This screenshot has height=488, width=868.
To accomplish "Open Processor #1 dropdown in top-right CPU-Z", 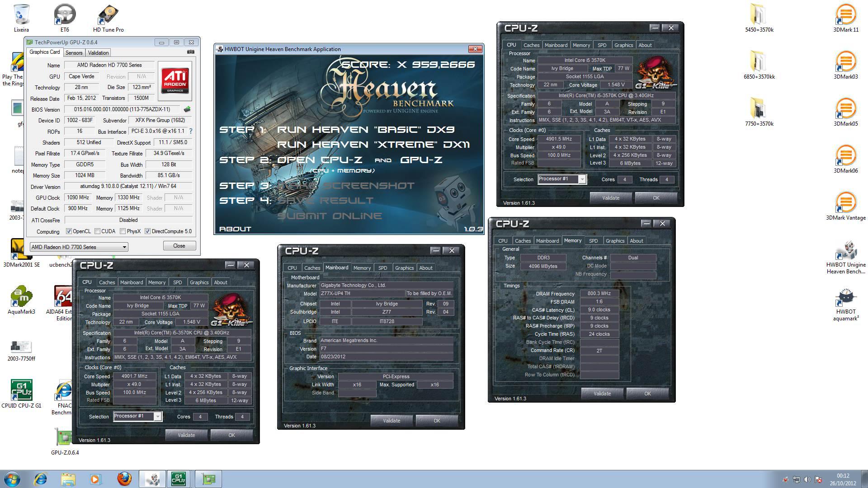I will coord(562,179).
